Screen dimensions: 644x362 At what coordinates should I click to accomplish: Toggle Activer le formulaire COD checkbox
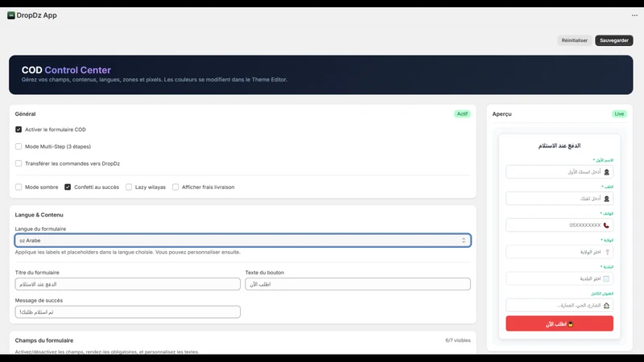coord(19,130)
